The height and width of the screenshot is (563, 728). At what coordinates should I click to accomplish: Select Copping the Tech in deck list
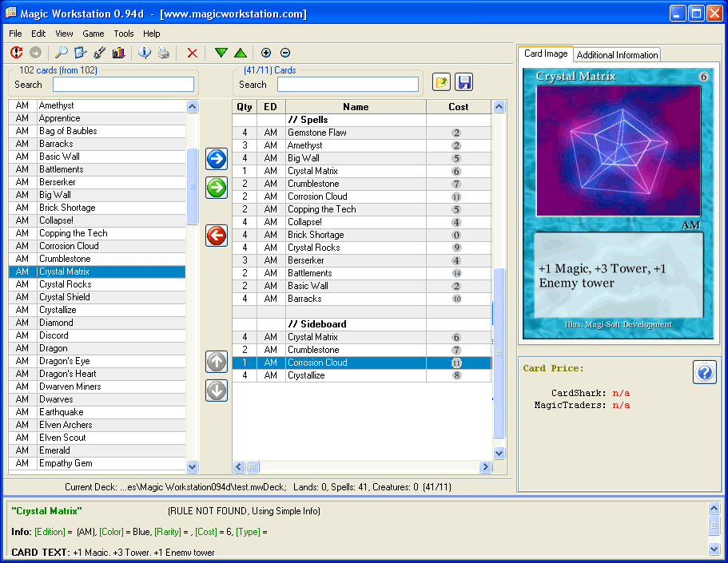click(362, 209)
